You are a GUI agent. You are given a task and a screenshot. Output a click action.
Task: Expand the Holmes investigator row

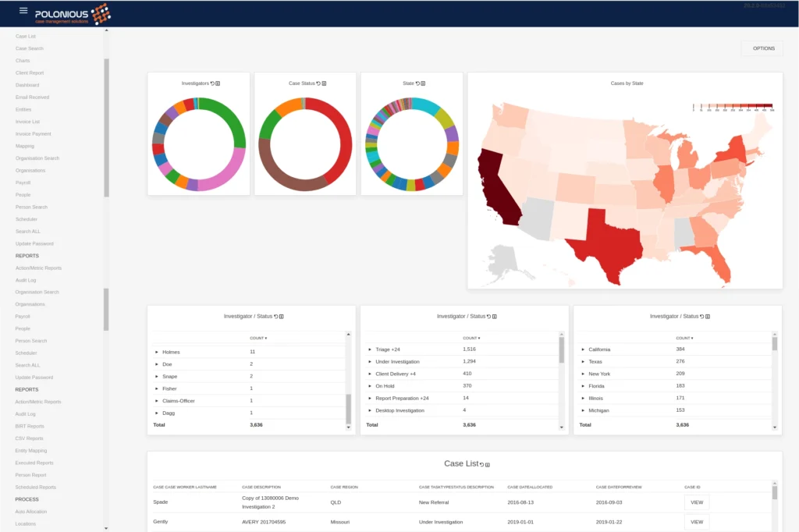point(157,352)
